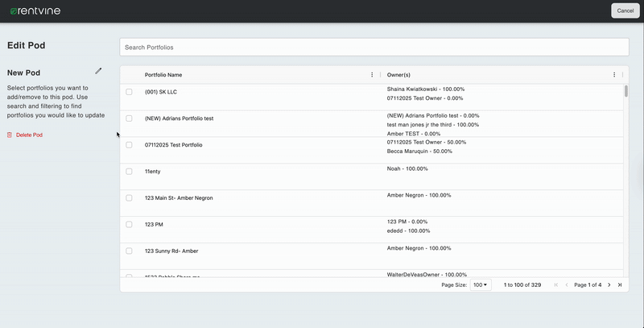The height and width of the screenshot is (328, 644).
Task: Select the 123 Main St- Amber Negron checkbox
Action: click(x=129, y=197)
